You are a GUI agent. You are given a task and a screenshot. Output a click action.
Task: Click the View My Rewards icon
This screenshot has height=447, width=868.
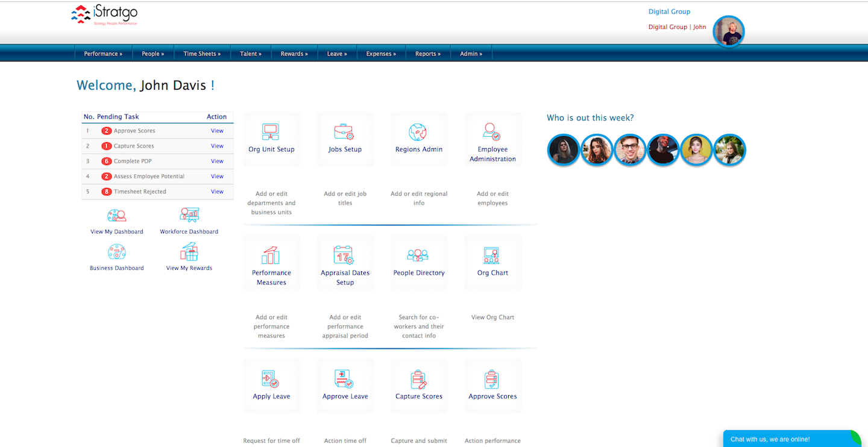click(x=189, y=251)
